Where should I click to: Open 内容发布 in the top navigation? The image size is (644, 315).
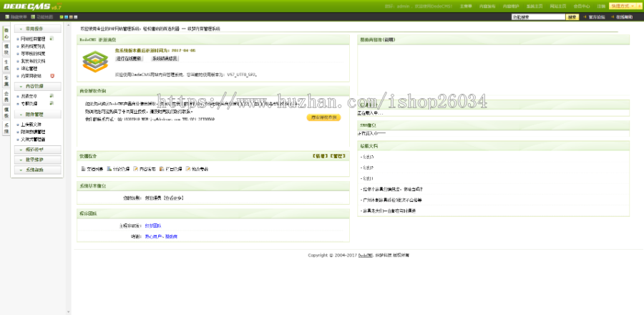pyautogui.click(x=487, y=6)
